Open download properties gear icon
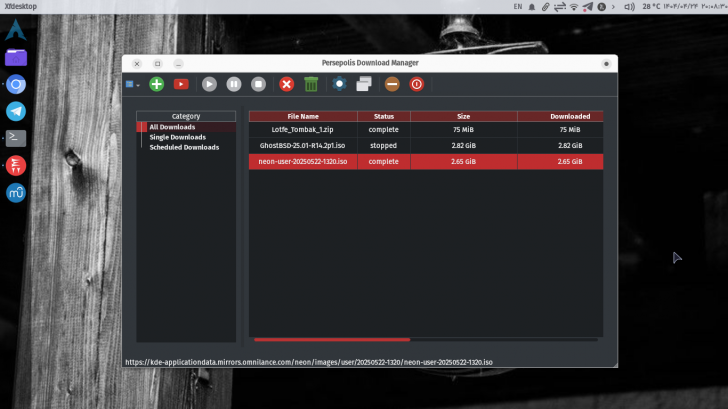 pos(339,84)
